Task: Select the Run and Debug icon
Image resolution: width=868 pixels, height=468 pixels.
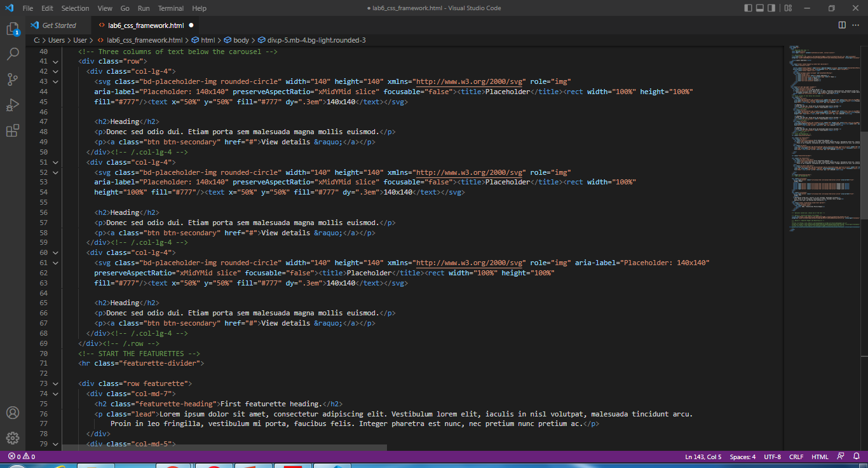Action: click(13, 104)
